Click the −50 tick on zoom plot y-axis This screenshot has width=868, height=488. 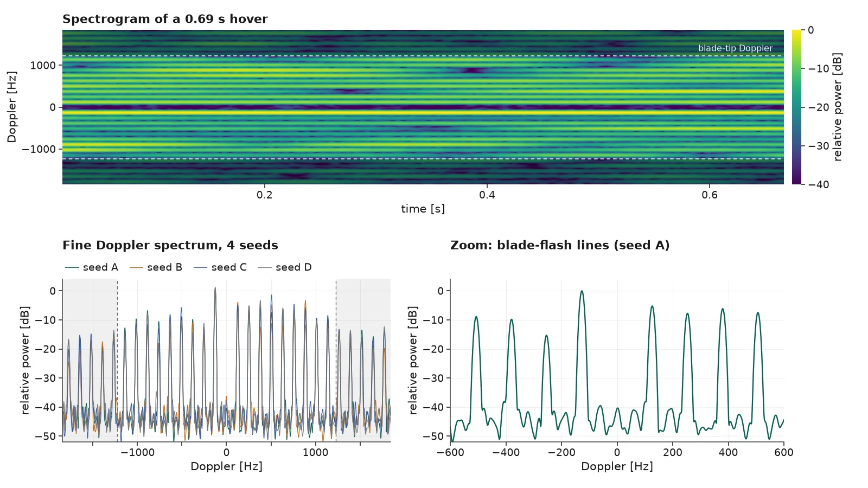coord(433,436)
